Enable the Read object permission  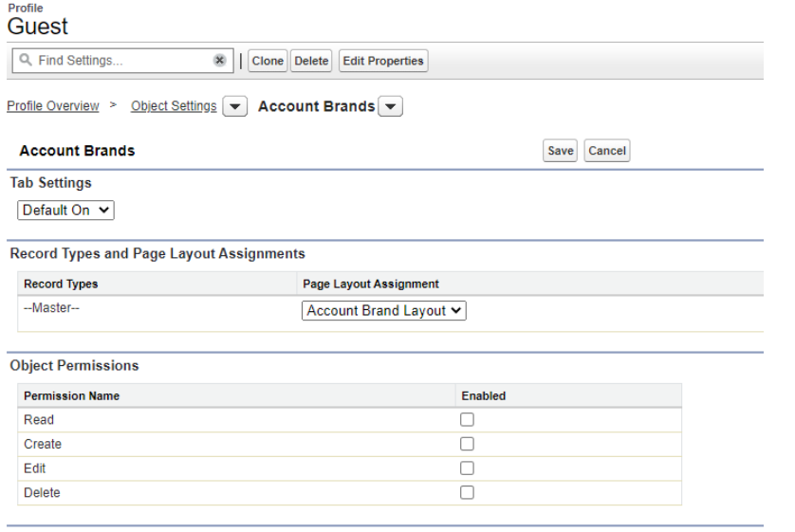(x=467, y=420)
